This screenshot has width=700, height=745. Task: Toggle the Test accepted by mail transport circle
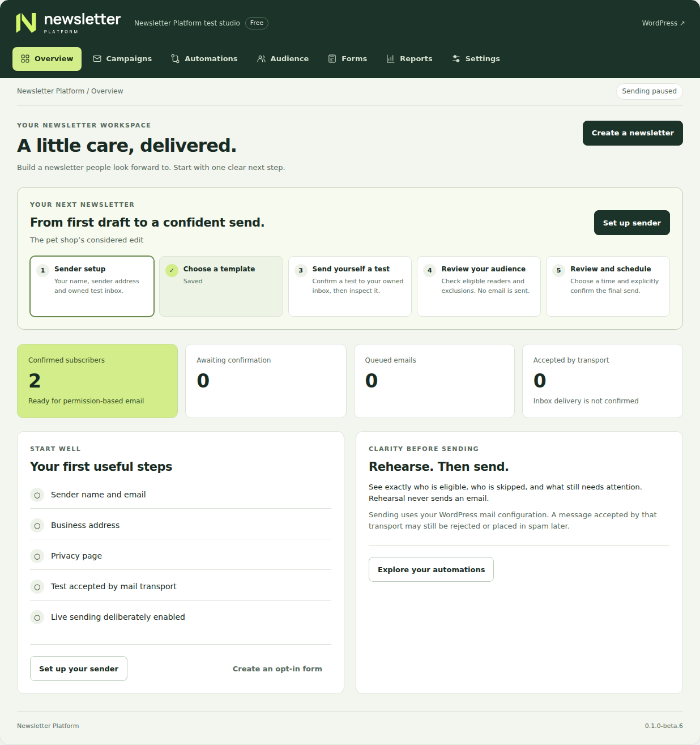tap(37, 587)
